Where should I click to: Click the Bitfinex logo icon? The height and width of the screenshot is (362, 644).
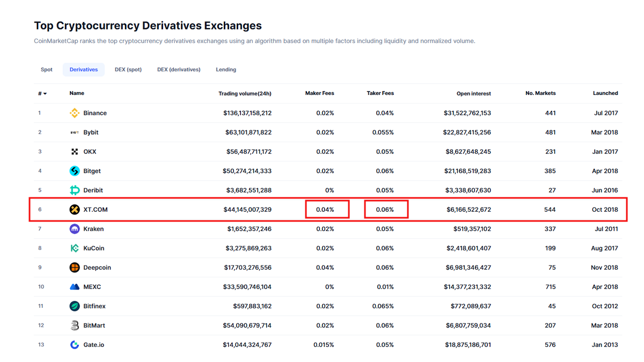coord(75,306)
